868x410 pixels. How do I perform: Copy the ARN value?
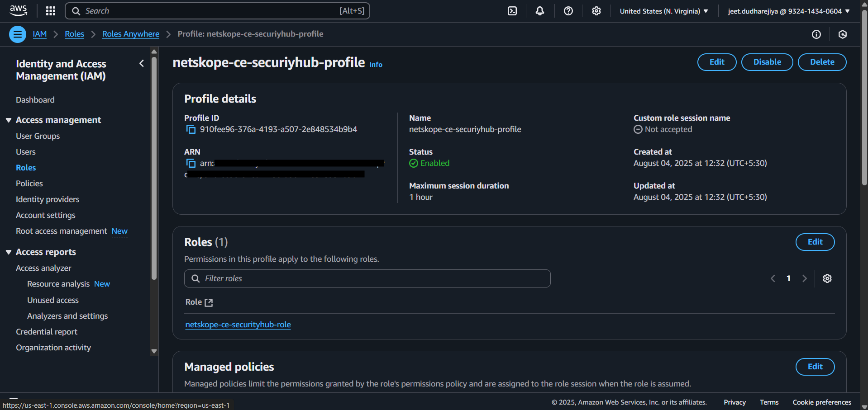click(191, 163)
